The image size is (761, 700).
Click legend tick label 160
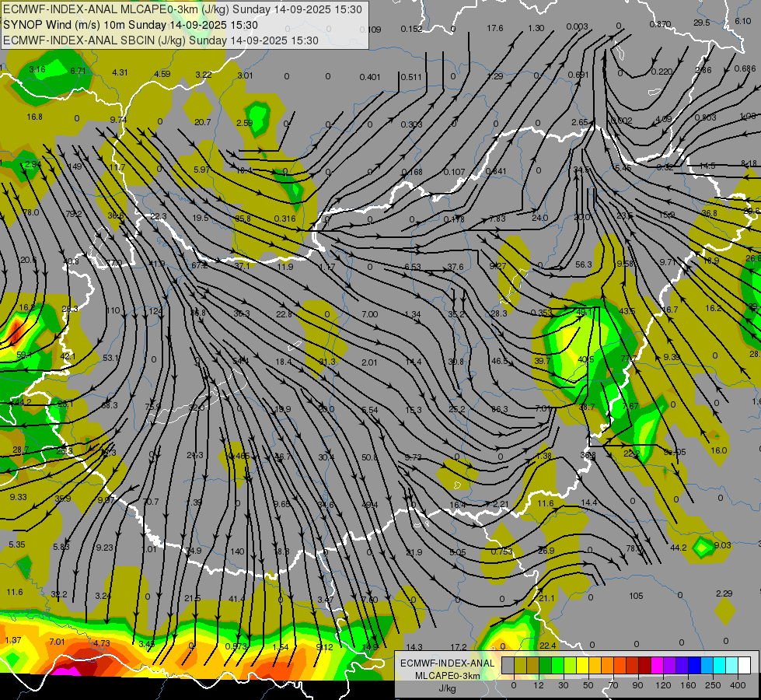[688, 685]
